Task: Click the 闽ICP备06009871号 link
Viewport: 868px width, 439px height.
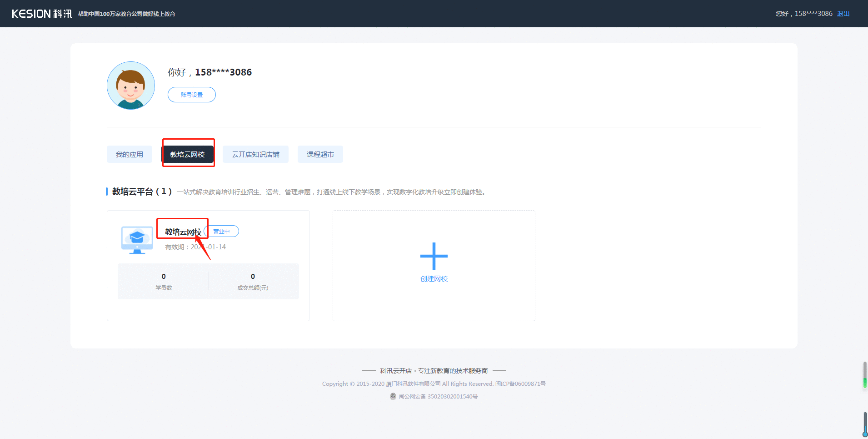Action: [520, 383]
